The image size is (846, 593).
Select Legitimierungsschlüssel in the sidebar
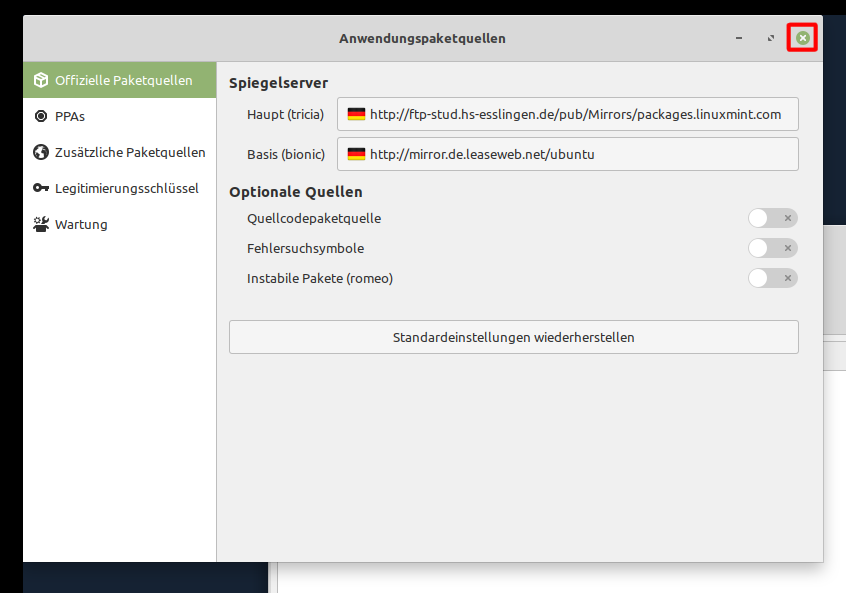tap(126, 188)
